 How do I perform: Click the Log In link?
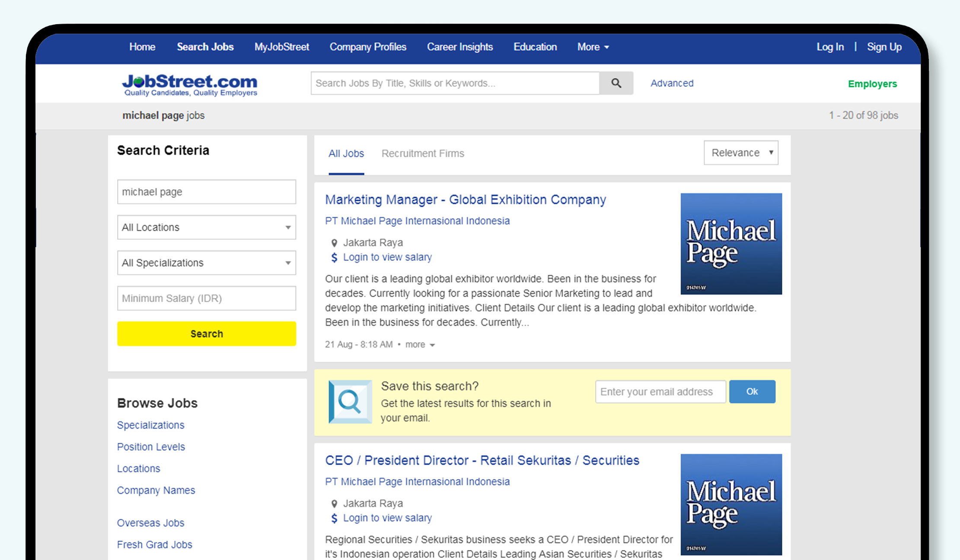click(830, 47)
